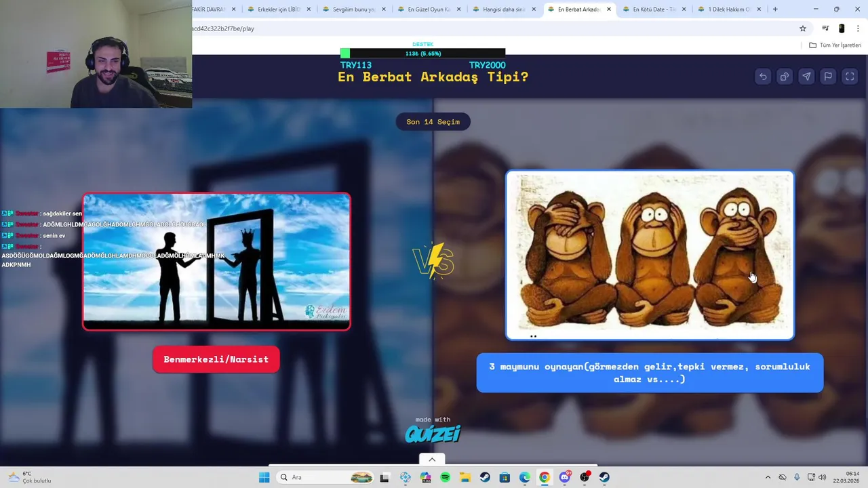Close the En Güzel Oyun tab

tap(459, 9)
